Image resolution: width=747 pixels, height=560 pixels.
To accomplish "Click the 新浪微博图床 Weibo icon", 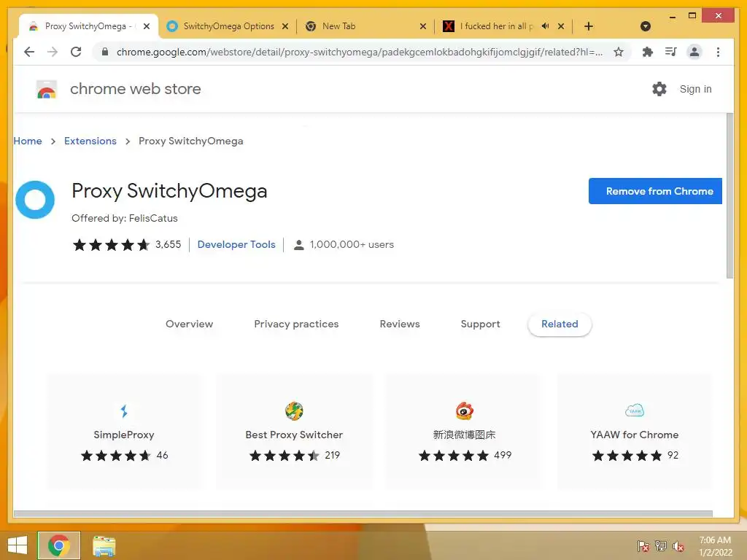I will coord(464,411).
